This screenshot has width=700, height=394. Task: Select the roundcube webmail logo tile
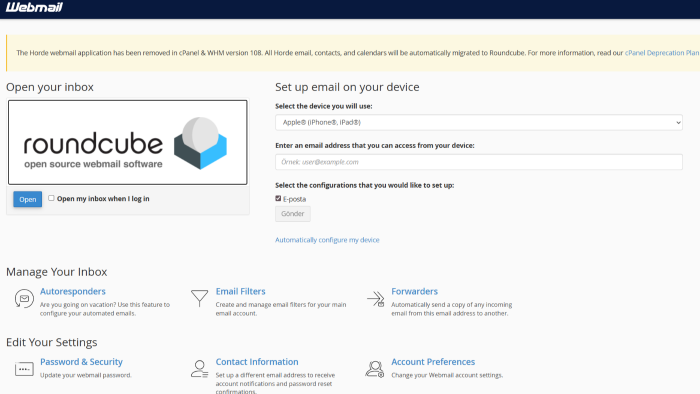[x=128, y=142]
